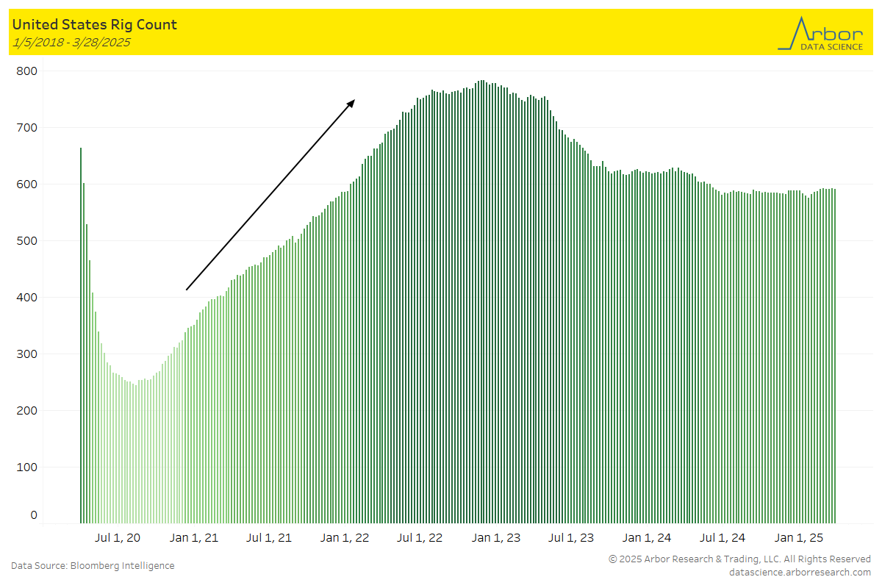Click the Arbor Data Science logo
Image resolution: width=882 pixels, height=588 pixels.
click(820, 32)
